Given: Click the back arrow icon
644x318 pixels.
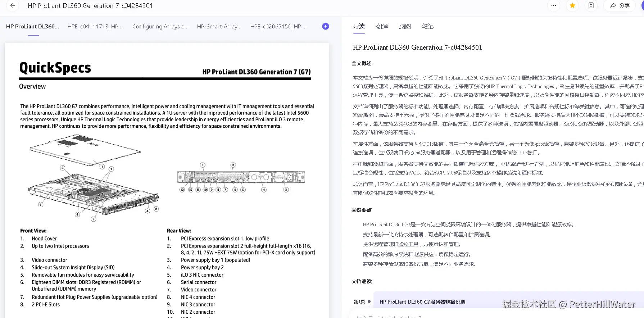Looking at the screenshot, I should pos(13,5).
